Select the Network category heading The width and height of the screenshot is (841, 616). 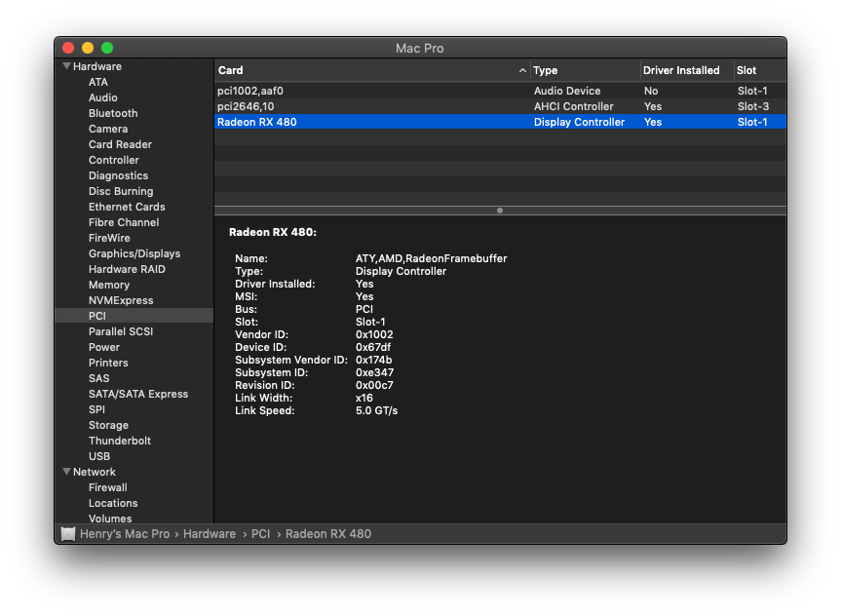pos(95,472)
